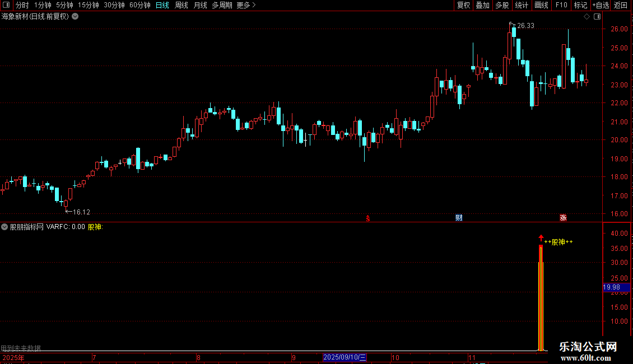The width and height of the screenshot is (633, 364).
Task: Click month 10 on the time axis
Action: [x=395, y=357]
